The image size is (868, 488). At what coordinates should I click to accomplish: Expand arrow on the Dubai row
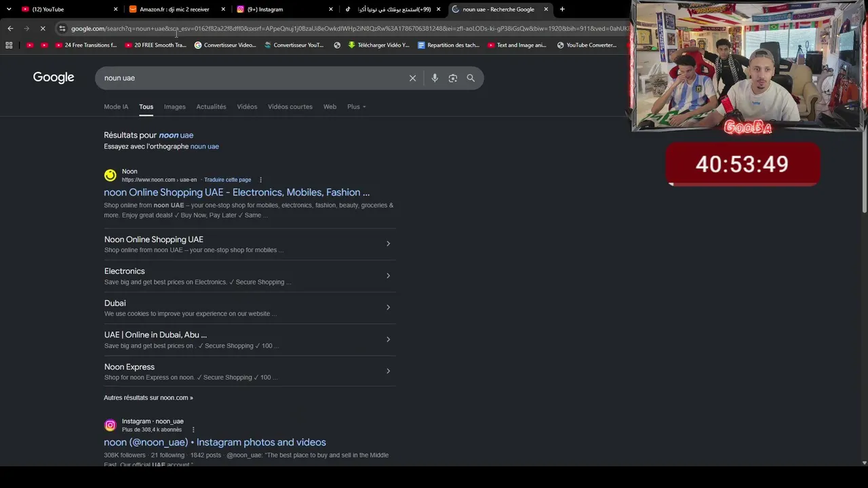tap(388, 307)
